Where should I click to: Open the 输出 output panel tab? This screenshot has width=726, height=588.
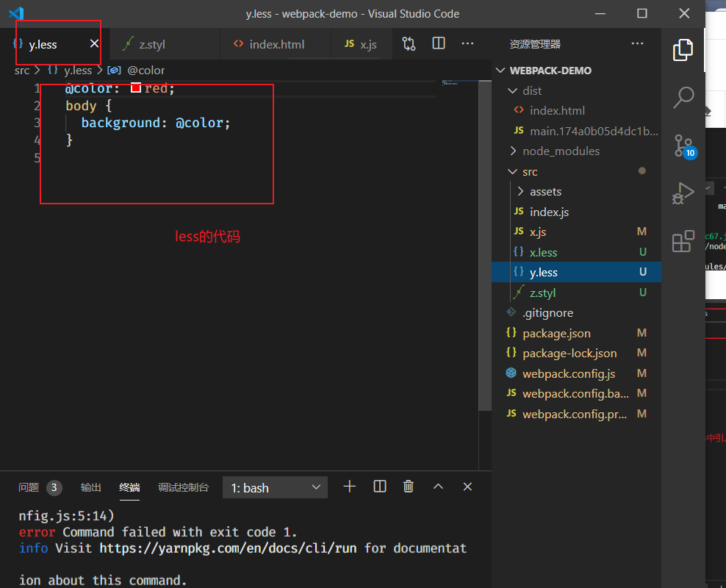click(x=91, y=487)
